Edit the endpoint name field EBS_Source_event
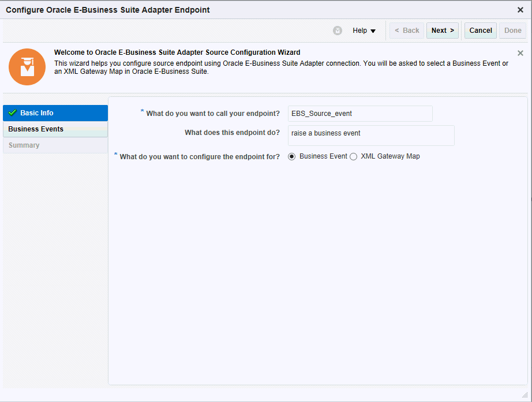 pos(360,114)
